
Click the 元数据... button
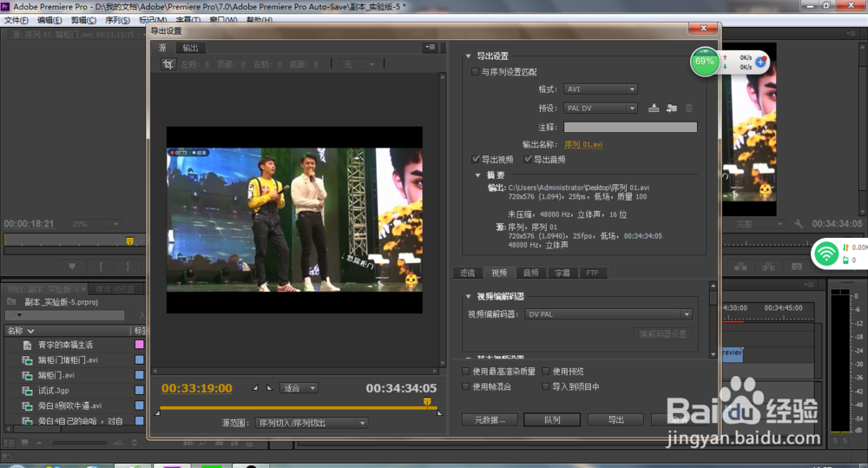coord(490,420)
